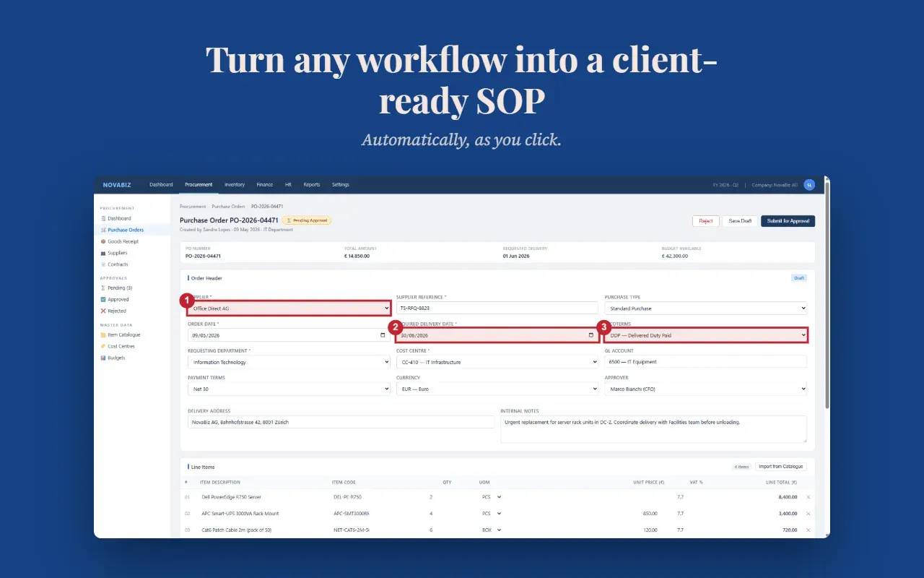The image size is (924, 578).
Task: Click the Purchase Orders icon in the sidebar
Action: 103,230
